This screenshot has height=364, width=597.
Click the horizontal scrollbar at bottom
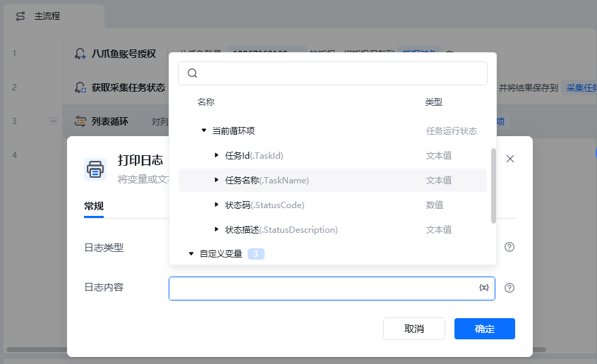click(276, 349)
